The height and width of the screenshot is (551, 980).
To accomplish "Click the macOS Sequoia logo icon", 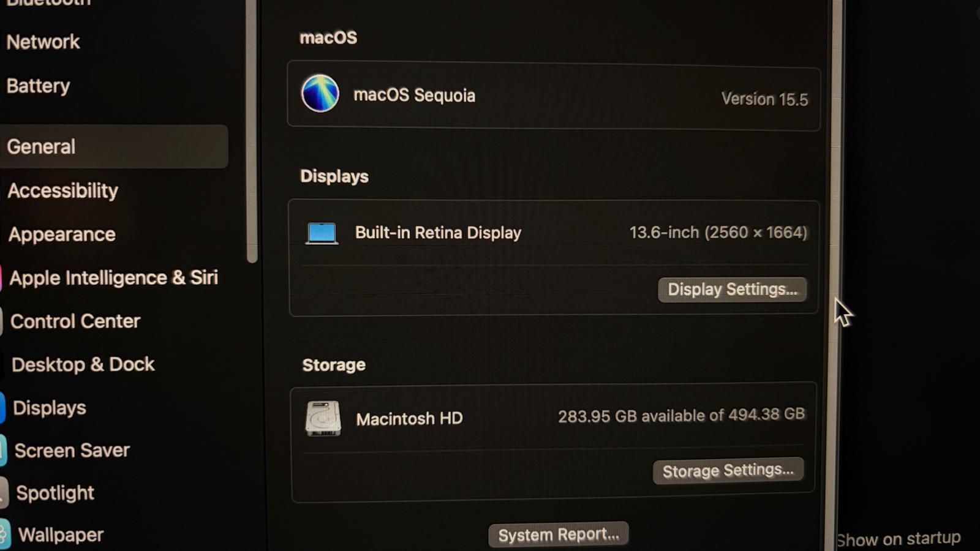I will tap(320, 94).
